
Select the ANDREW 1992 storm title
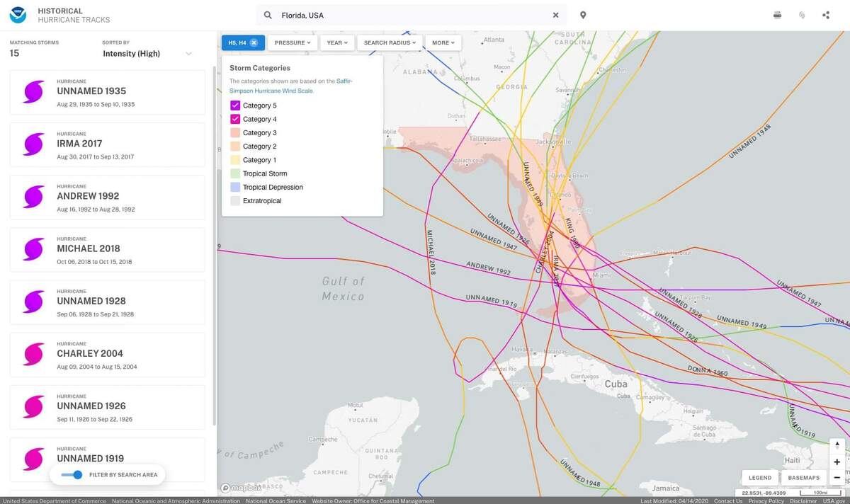pyautogui.click(x=88, y=196)
